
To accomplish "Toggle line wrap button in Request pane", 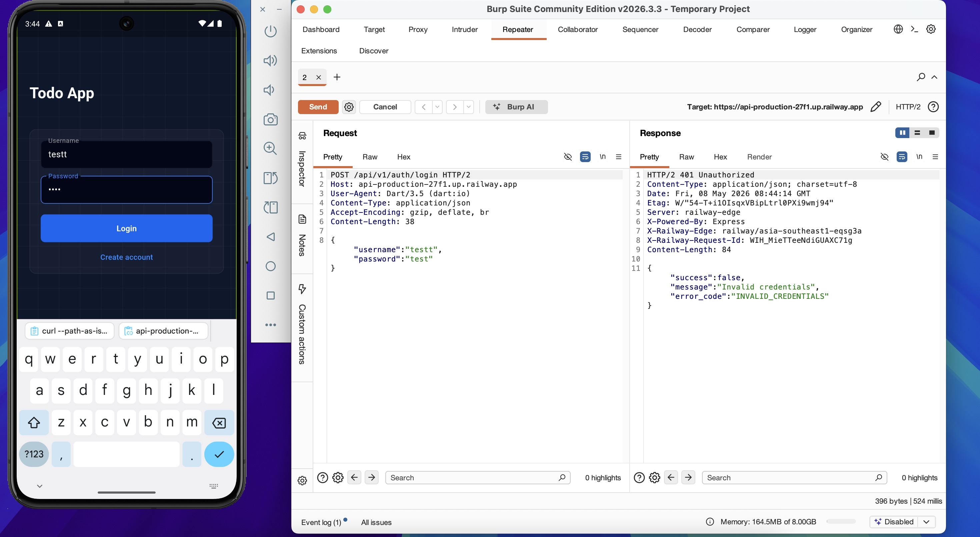I will 585,157.
